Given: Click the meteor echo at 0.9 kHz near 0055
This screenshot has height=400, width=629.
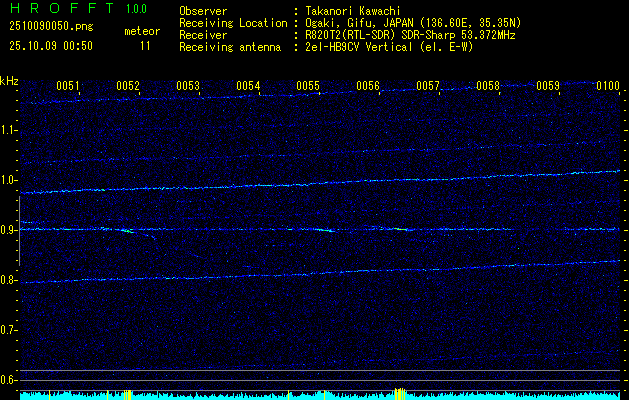Looking at the screenshot, I should (327, 230).
